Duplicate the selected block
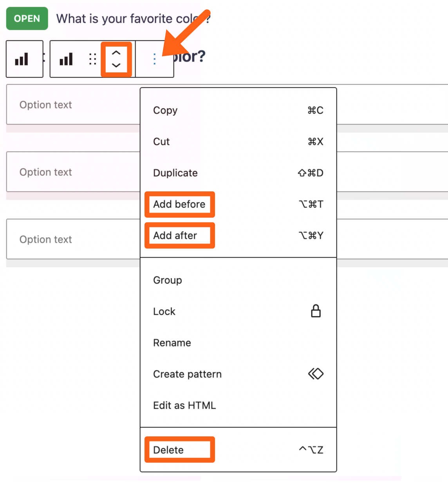Viewport: 448px width, 483px height. 175,173
